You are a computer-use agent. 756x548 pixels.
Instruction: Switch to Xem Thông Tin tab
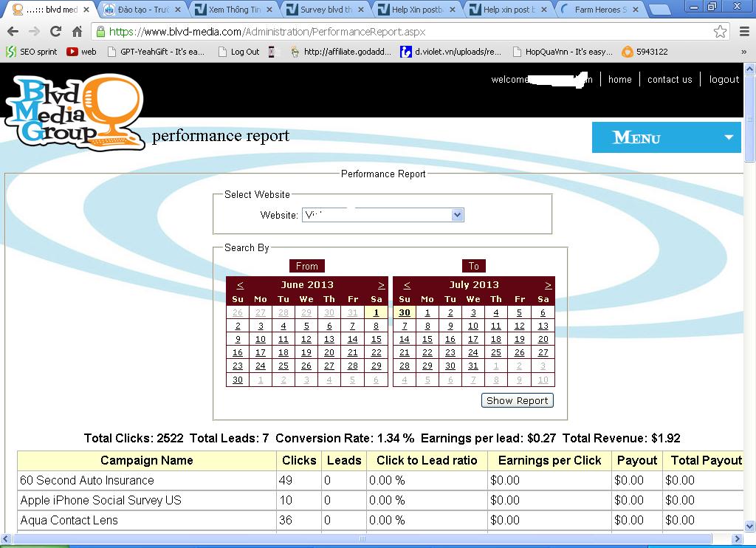[234, 9]
